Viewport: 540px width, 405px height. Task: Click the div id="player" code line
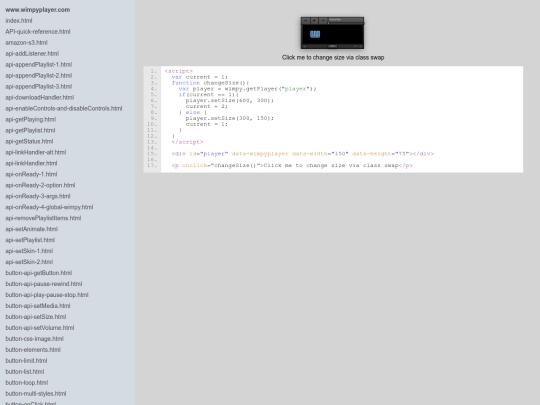[x=303, y=154]
